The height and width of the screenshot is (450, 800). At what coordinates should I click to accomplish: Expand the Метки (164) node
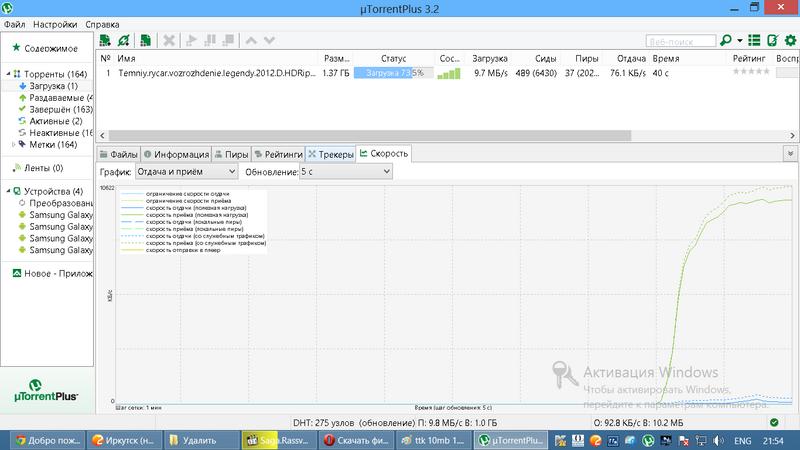[x=14, y=144]
